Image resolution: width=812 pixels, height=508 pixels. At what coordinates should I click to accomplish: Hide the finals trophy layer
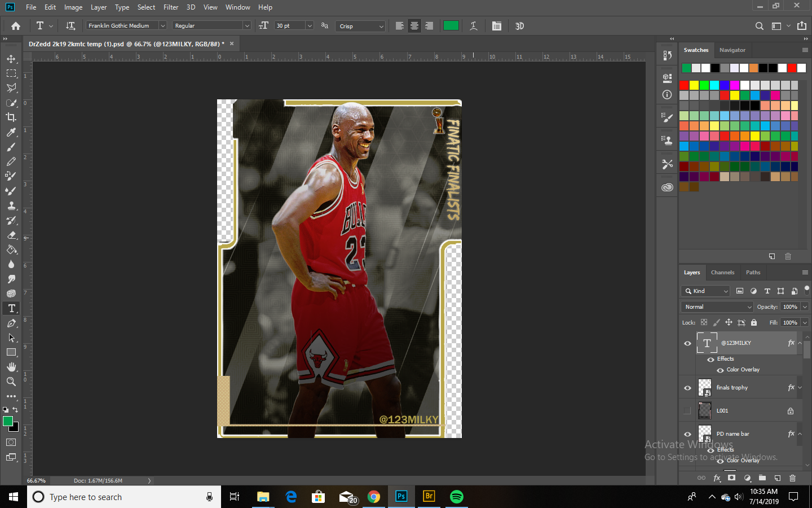pyautogui.click(x=687, y=388)
